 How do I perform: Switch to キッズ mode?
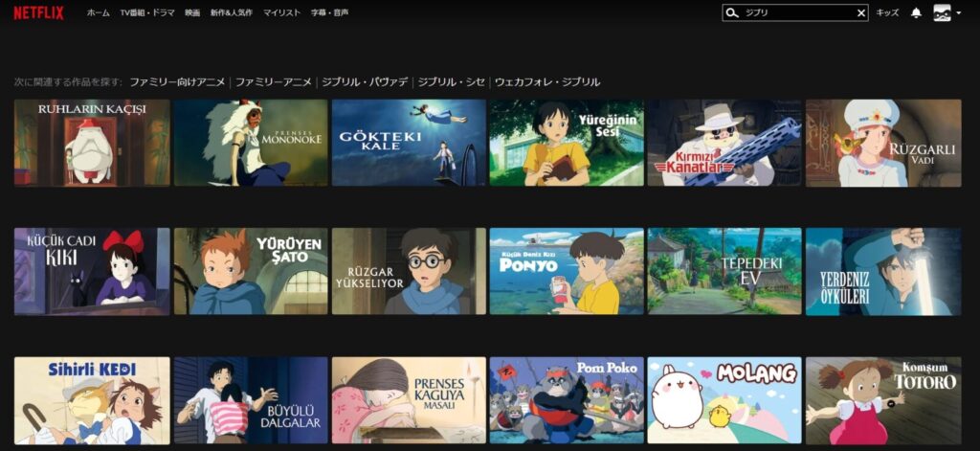pyautogui.click(x=887, y=13)
